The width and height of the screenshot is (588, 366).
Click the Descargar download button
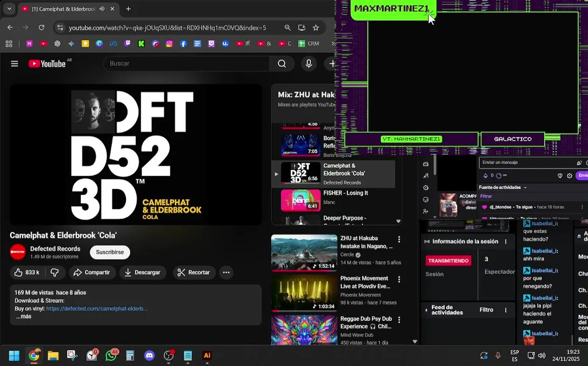tap(142, 272)
